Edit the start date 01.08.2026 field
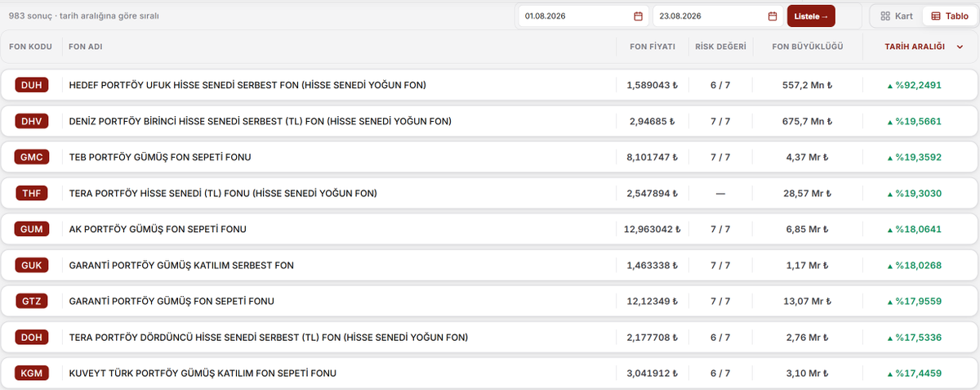 pyautogui.click(x=583, y=16)
